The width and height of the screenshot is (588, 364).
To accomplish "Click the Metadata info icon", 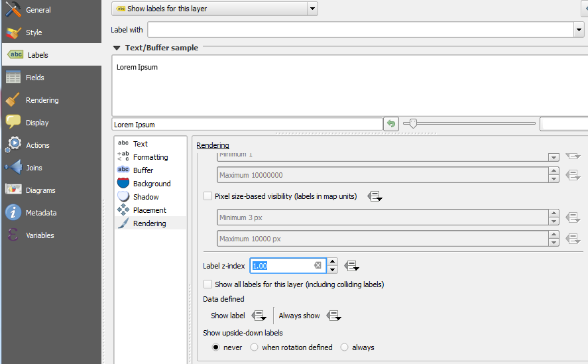I will point(13,212).
